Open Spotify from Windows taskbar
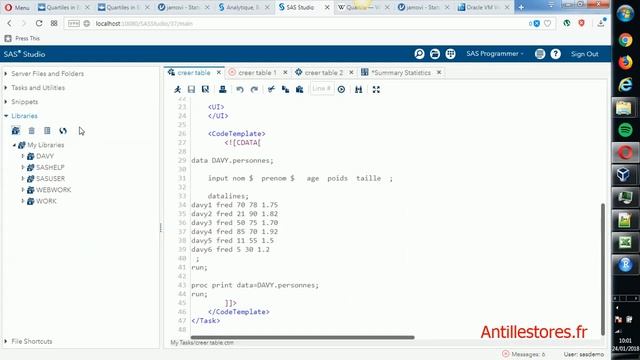 point(625,130)
